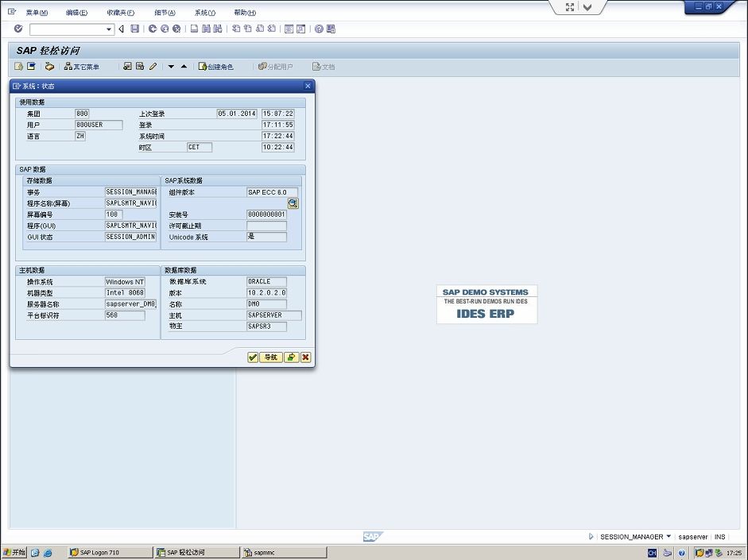Open the command field history dropdown
This screenshot has width=748, height=560.
[110, 29]
